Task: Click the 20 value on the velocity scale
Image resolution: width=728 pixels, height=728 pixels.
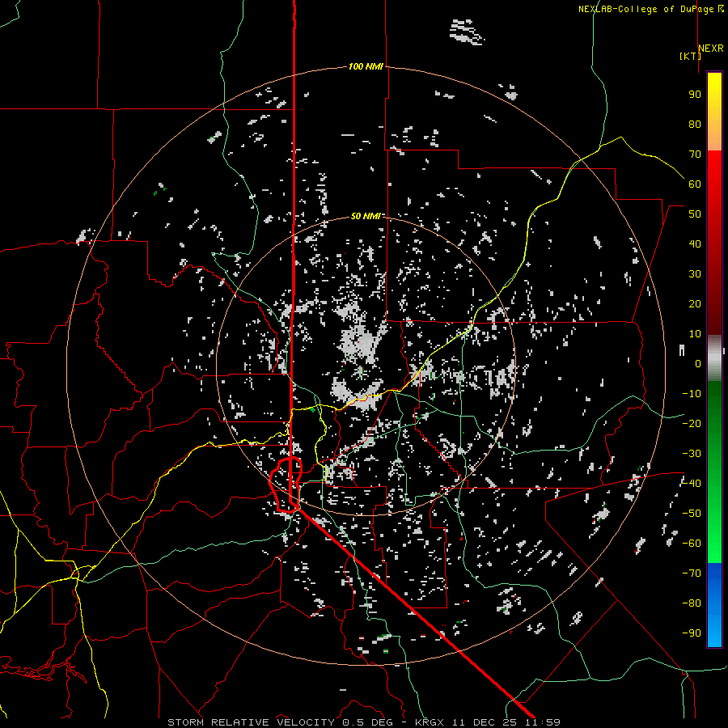Action: [x=695, y=304]
